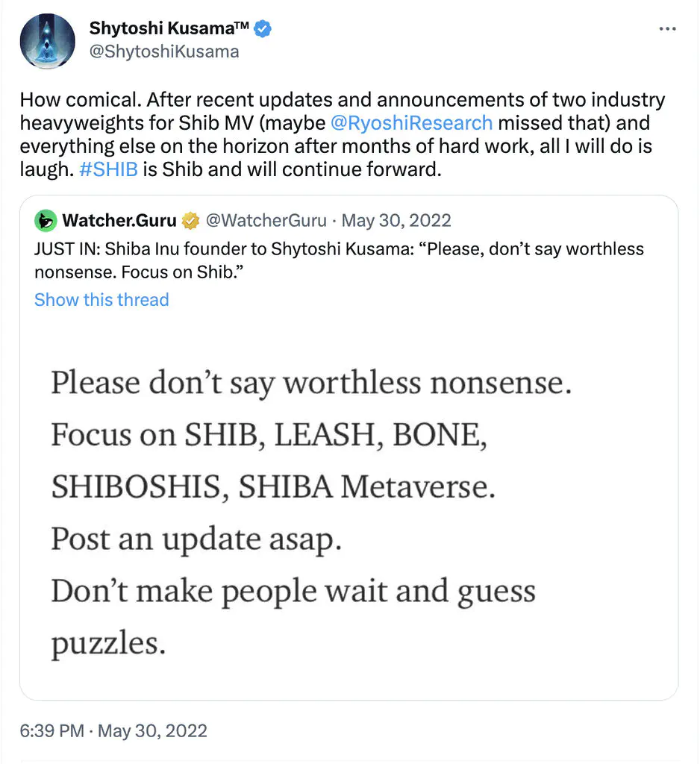
Task: Click the gold verified badge beside Watcher.Guru
Action: tap(190, 221)
